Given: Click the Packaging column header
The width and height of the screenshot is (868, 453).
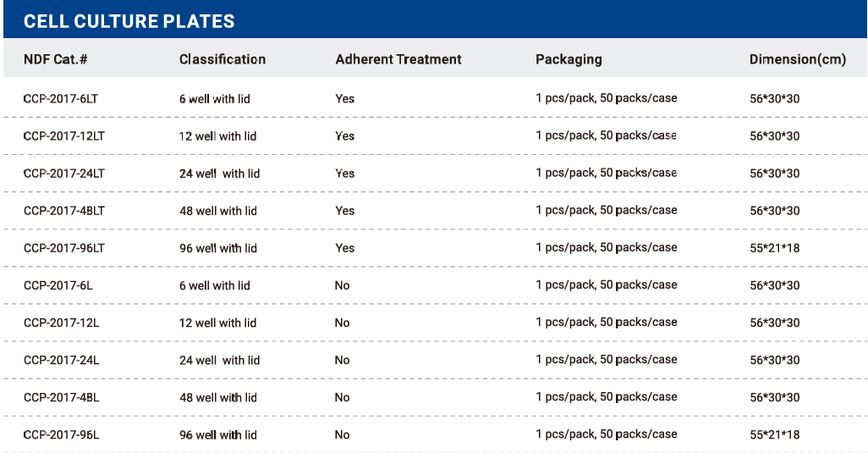Looking at the screenshot, I should click(569, 60).
